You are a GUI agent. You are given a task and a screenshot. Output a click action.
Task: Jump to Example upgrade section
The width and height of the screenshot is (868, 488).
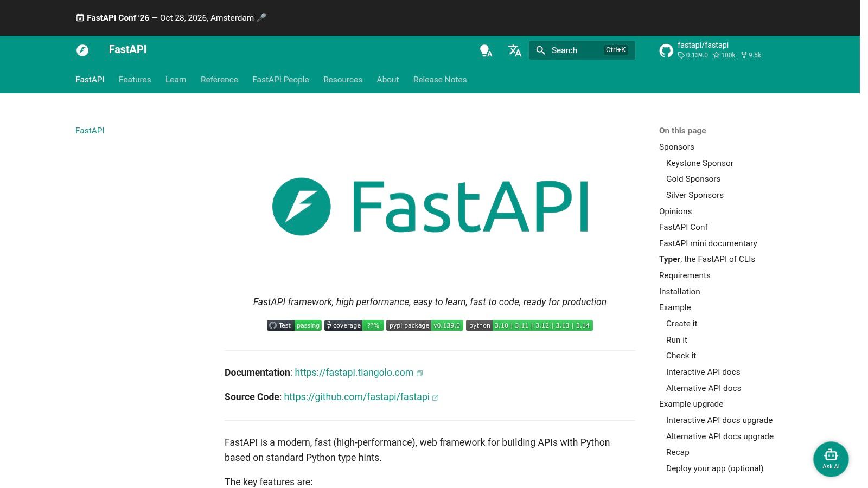(691, 404)
